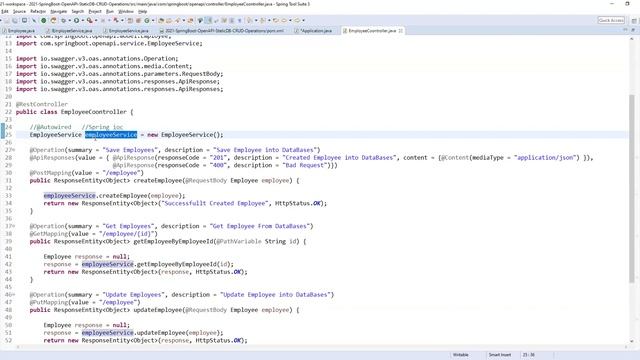Open the External Tools dropdown arrow
Image resolution: width=640 pixels, height=360 pixels.
click(122, 20)
